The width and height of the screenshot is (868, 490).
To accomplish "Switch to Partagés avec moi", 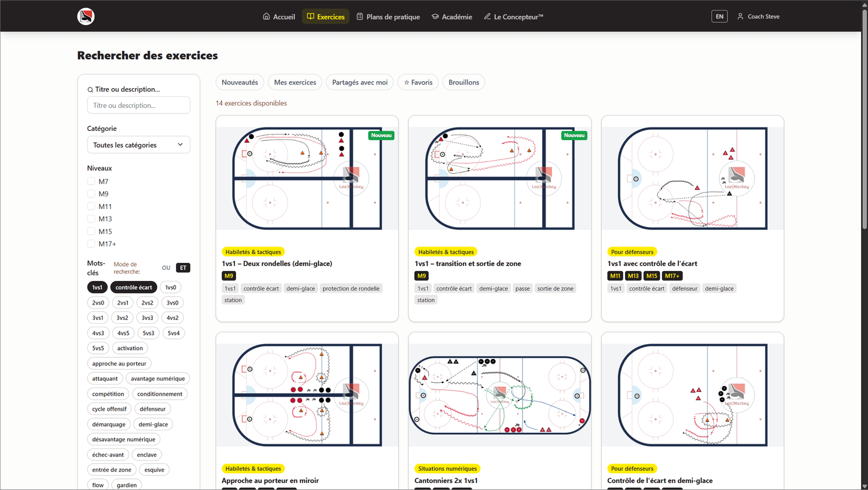I will point(360,82).
